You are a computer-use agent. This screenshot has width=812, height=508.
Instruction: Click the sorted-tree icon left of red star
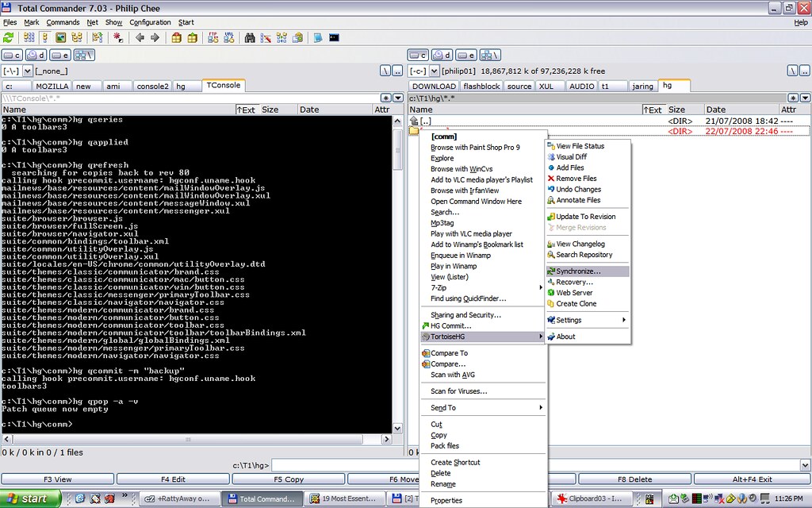(x=98, y=37)
